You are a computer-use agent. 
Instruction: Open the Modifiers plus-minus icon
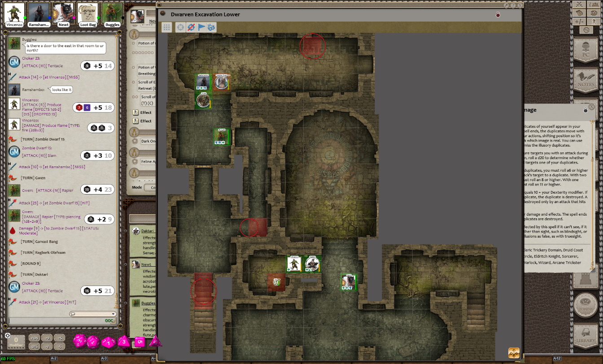(579, 22)
